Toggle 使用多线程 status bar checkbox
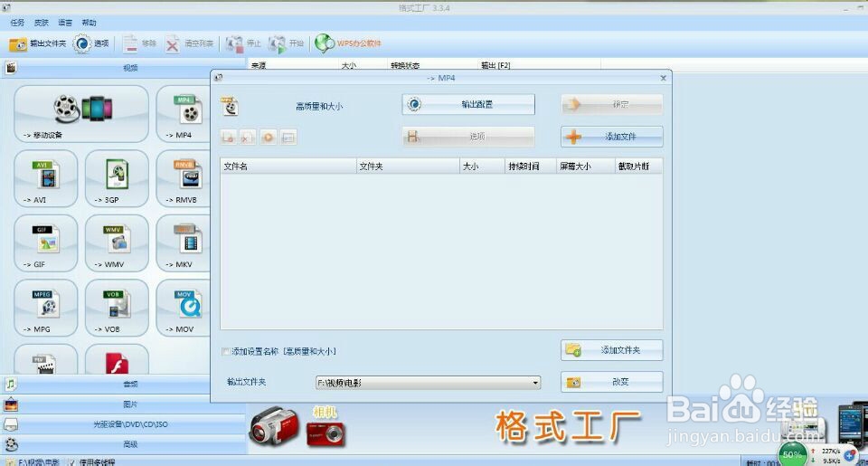 click(71, 462)
